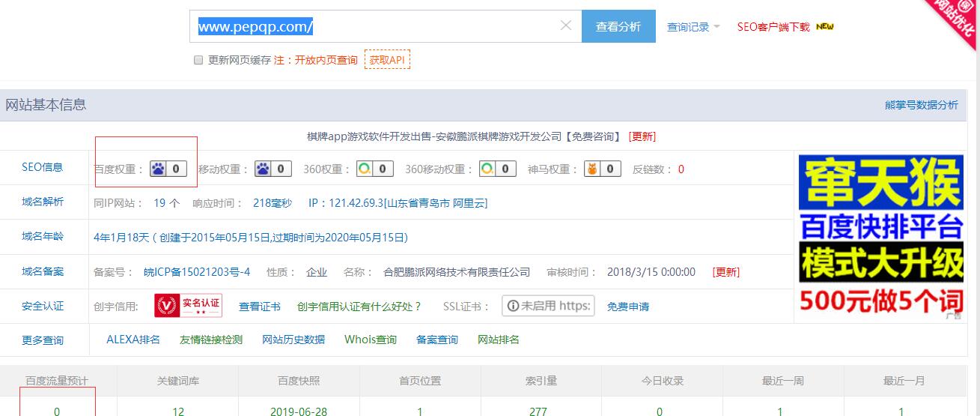Click the mobile weight paw badge
Screen dimensions: 980x416
pos(273,169)
